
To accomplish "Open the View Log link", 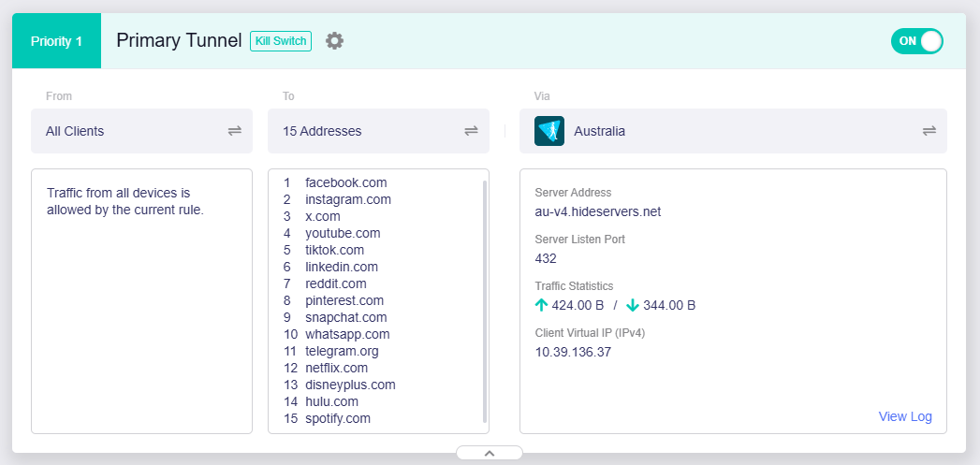I will [x=904, y=416].
